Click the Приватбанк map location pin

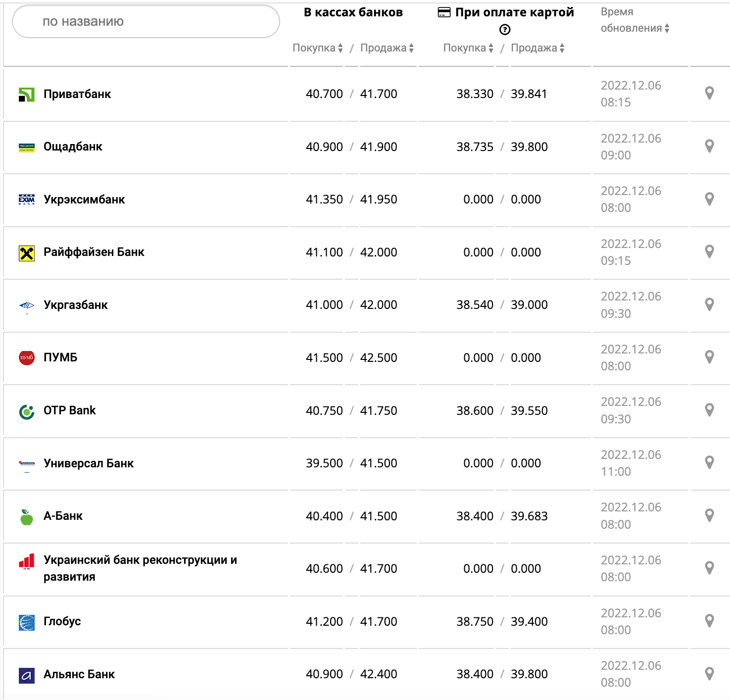(709, 93)
